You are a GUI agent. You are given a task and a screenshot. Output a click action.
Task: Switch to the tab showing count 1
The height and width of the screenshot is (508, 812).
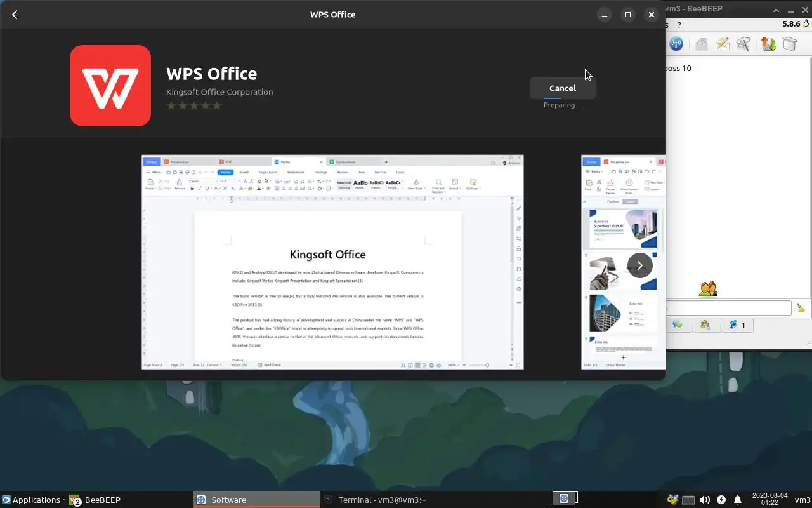(737, 325)
